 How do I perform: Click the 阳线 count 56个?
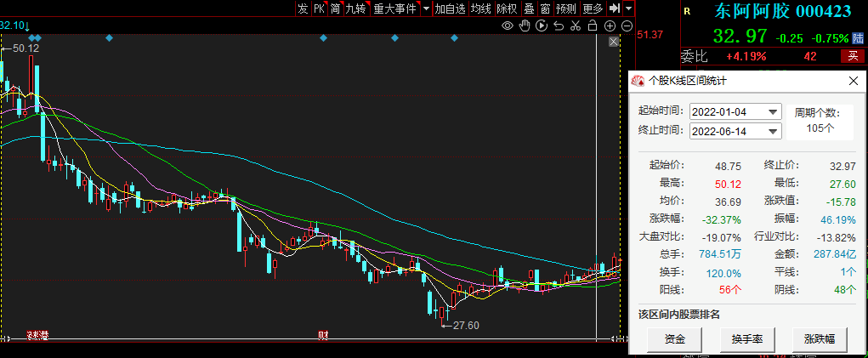[x=730, y=289]
